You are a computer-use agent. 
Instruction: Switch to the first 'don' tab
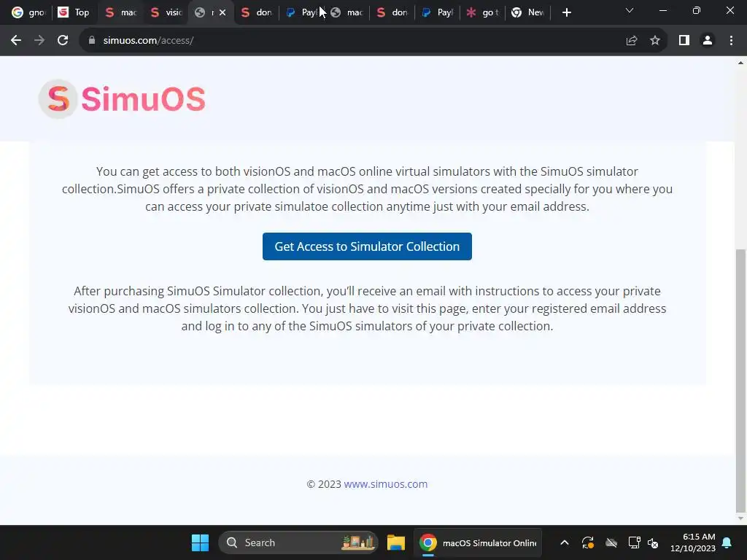(256, 12)
